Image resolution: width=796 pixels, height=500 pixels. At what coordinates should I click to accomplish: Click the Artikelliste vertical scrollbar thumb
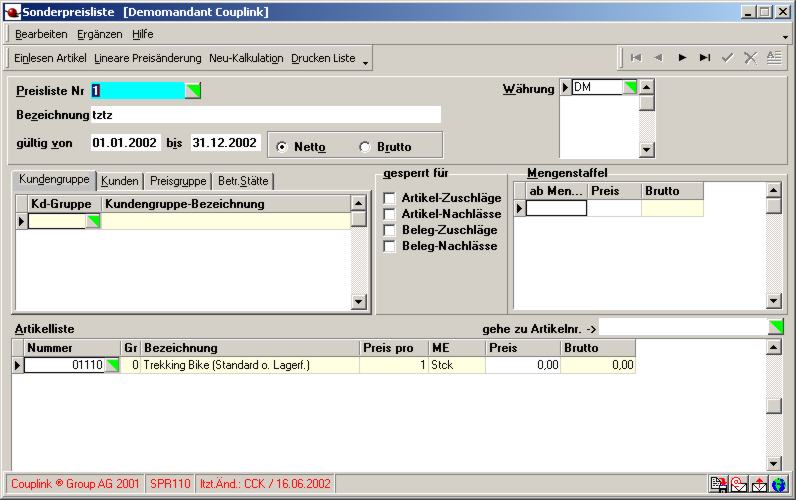pyautogui.click(x=773, y=406)
